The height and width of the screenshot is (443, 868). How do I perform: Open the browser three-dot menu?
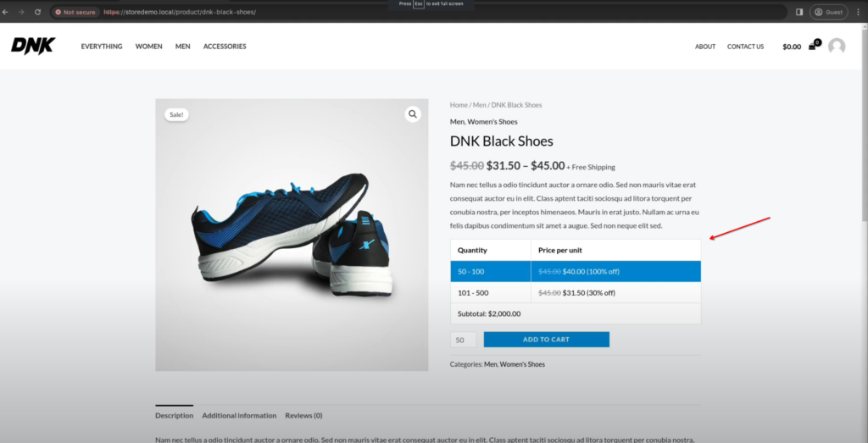pyautogui.click(x=859, y=12)
